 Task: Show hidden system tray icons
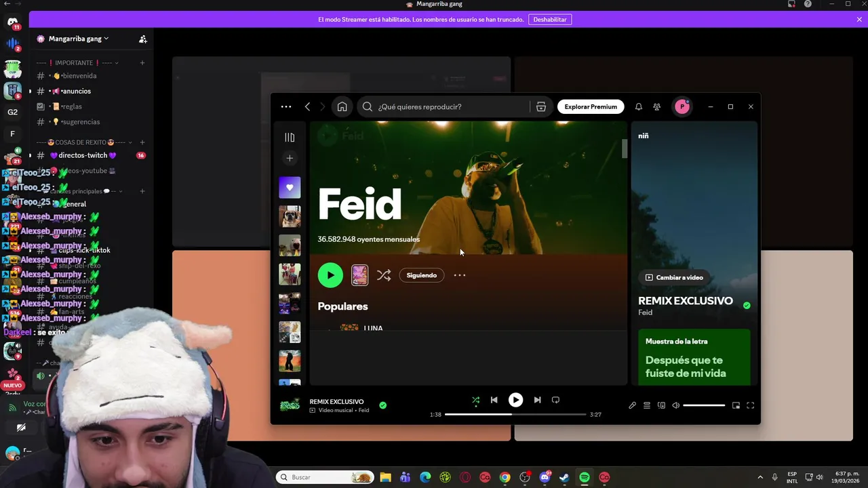click(759, 477)
